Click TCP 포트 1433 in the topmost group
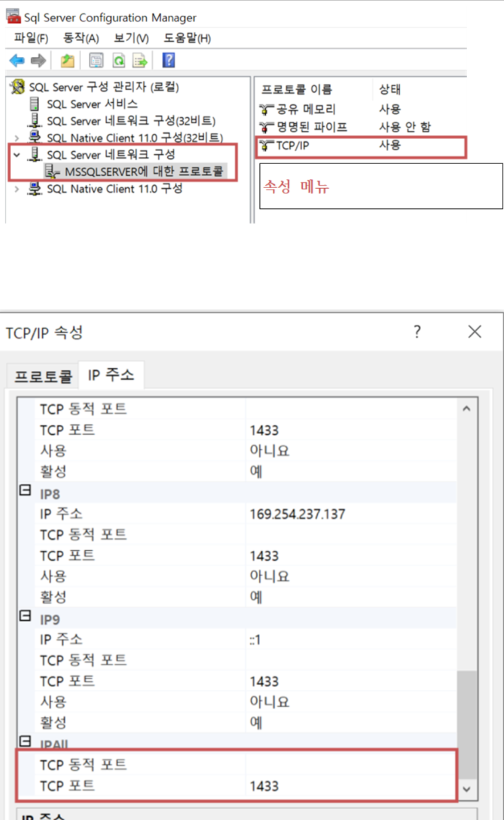This screenshot has height=820, width=504. click(264, 430)
